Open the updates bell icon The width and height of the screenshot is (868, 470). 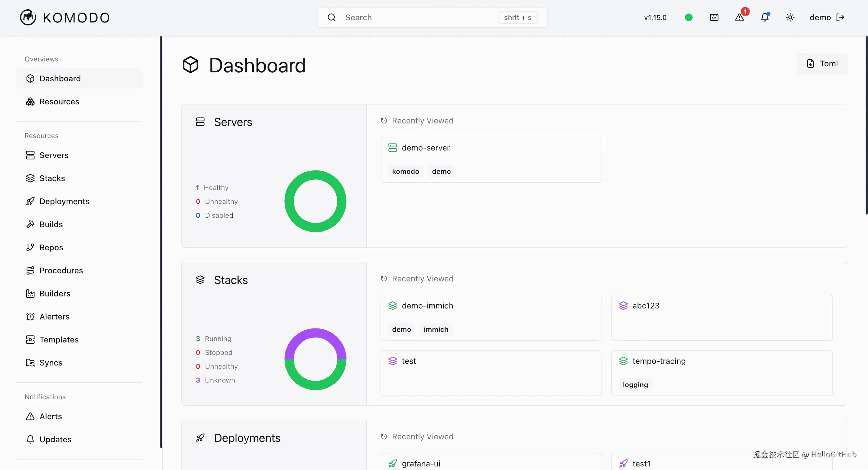(x=765, y=17)
